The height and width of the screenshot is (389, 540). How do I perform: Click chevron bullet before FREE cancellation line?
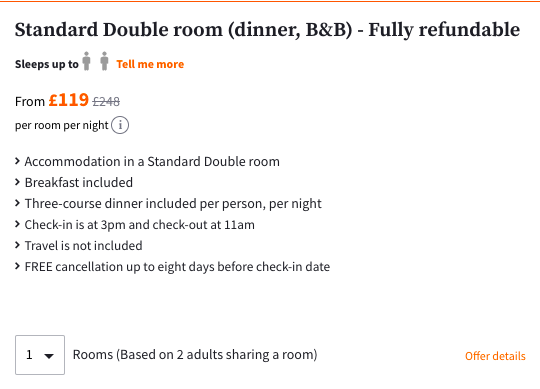pos(17,266)
